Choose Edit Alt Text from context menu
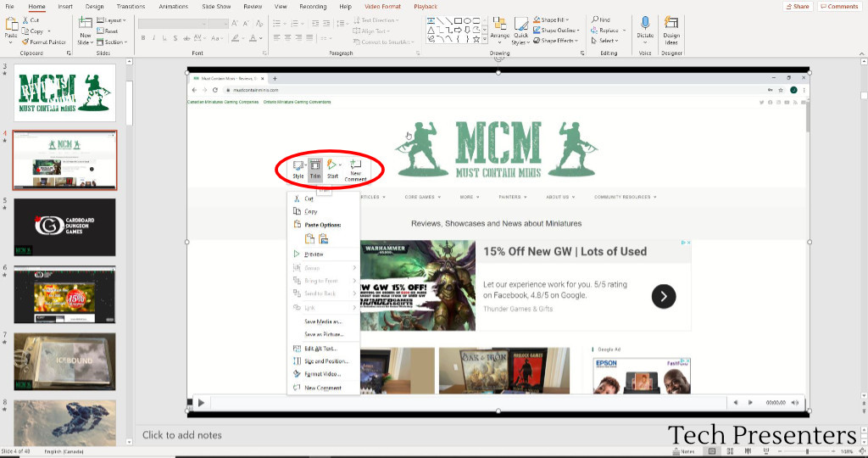This screenshot has height=458, width=868. coord(323,349)
